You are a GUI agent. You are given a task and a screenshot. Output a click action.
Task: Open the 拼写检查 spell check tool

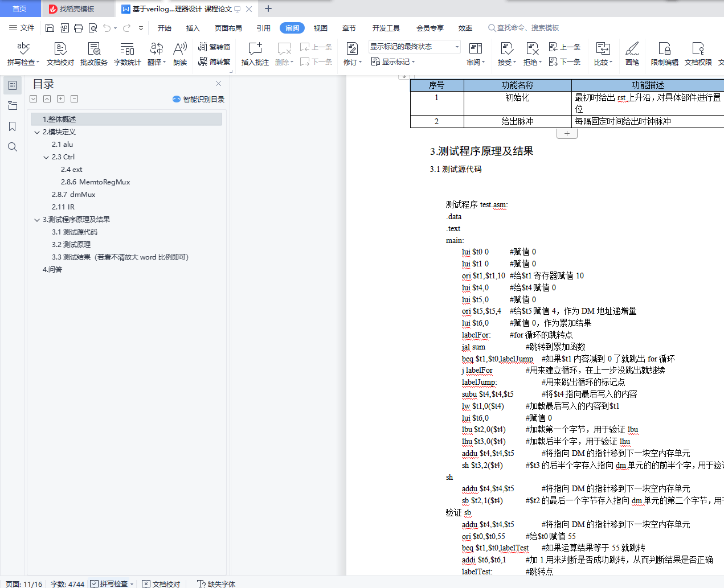pyautogui.click(x=23, y=54)
